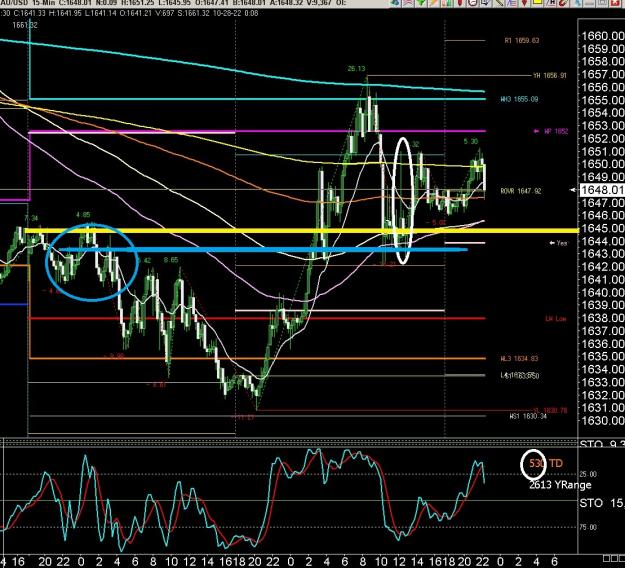
Task: Click the WH3 1655.09 level label
Action: 519,99
